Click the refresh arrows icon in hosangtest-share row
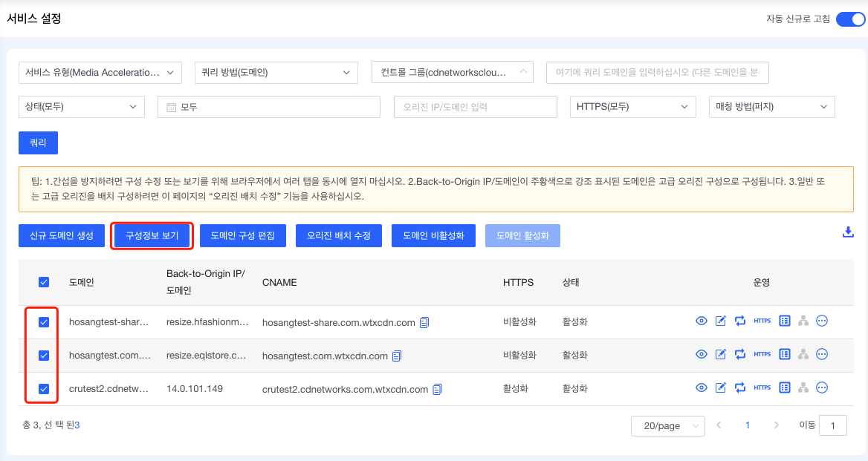 click(x=740, y=321)
